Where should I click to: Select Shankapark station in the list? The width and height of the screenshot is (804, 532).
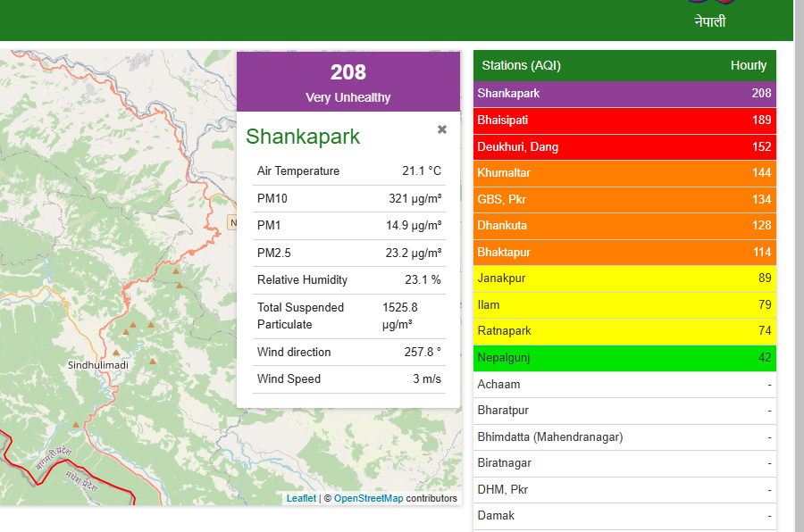click(624, 94)
